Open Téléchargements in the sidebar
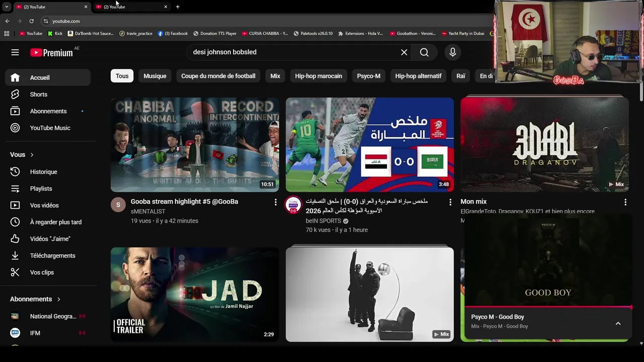The image size is (644, 362). pyautogui.click(x=48, y=255)
